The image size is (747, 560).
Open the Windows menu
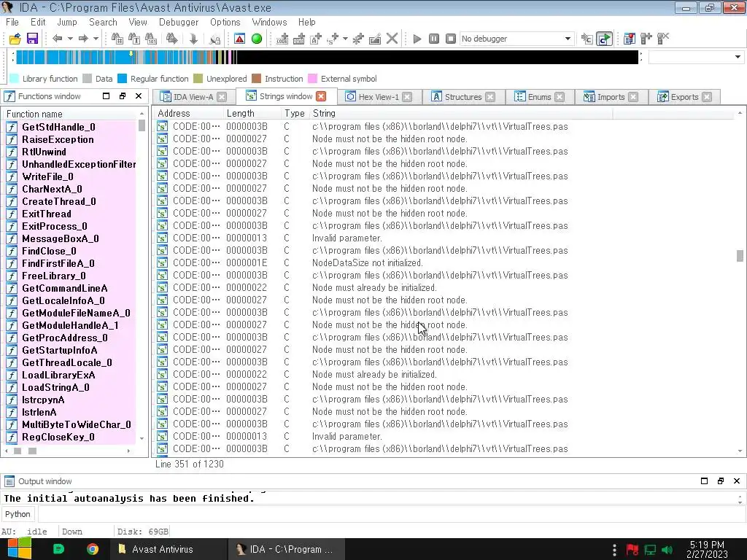tap(269, 22)
